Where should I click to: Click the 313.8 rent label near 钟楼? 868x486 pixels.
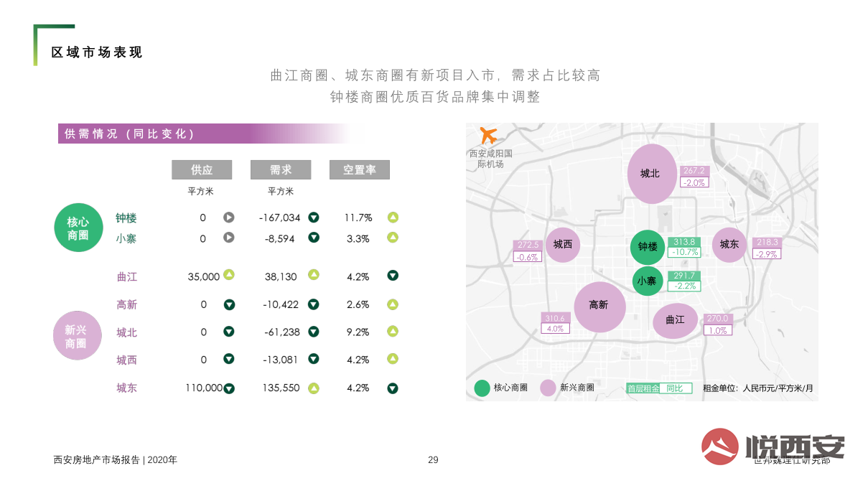pyautogui.click(x=683, y=242)
